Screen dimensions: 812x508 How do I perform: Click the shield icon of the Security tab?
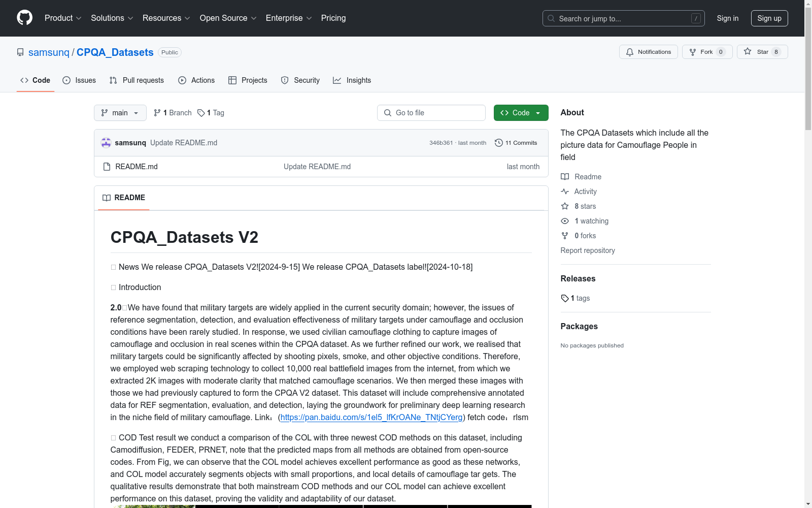285,80
